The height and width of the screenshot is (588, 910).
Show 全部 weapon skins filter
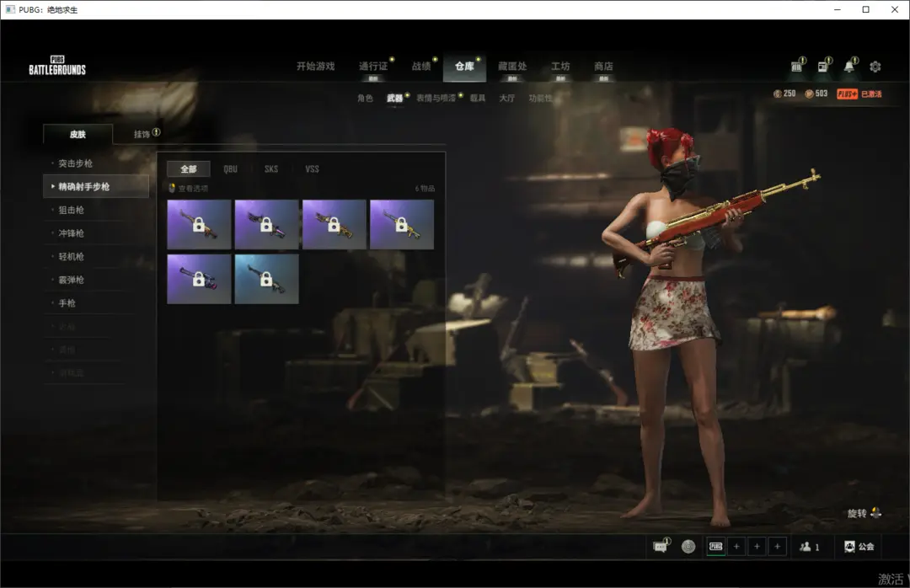pos(189,169)
